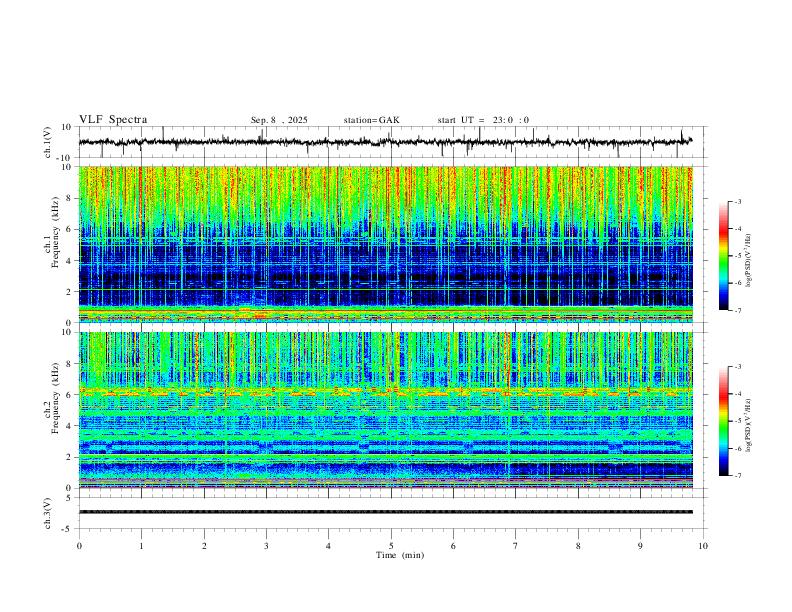Click the time axis tick label '10'
This screenshot has height=612, width=792.
[703, 546]
